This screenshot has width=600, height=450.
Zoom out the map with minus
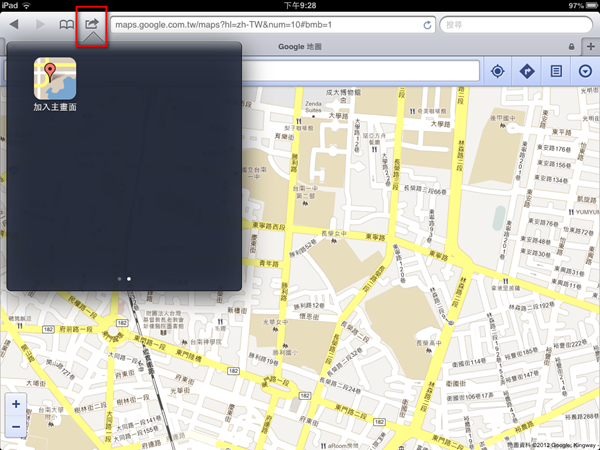click(16, 427)
